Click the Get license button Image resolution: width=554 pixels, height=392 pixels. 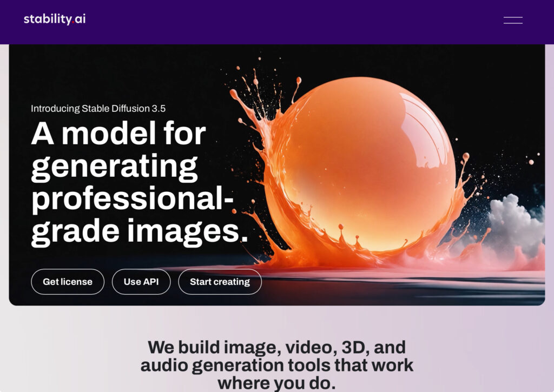coord(68,282)
